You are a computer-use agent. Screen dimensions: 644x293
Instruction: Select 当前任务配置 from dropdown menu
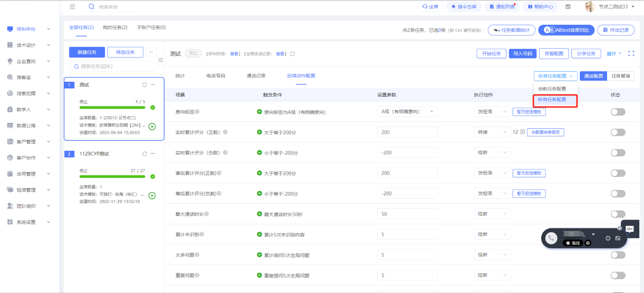pyautogui.click(x=552, y=89)
